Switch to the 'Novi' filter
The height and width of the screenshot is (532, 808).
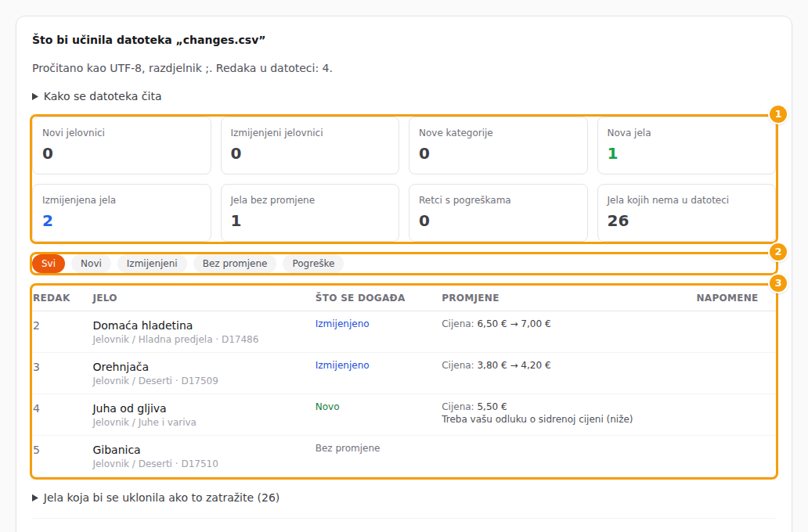(91, 263)
